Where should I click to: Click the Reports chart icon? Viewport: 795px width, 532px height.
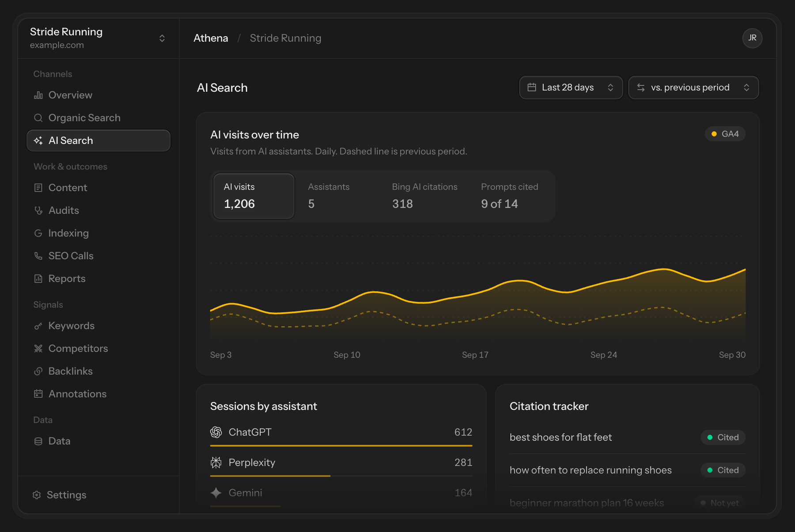[x=38, y=279]
